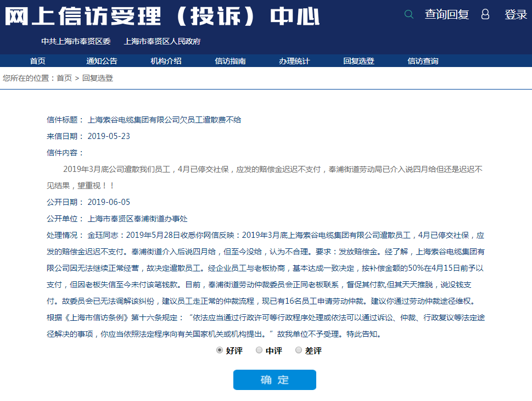Click the 登录 login link
Viewport: 532px width, 401px height.
pyautogui.click(x=516, y=15)
